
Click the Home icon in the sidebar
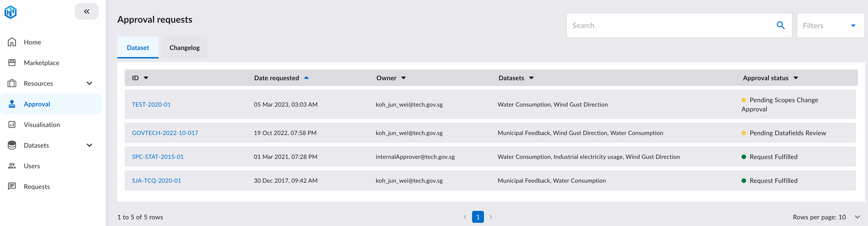click(x=12, y=42)
